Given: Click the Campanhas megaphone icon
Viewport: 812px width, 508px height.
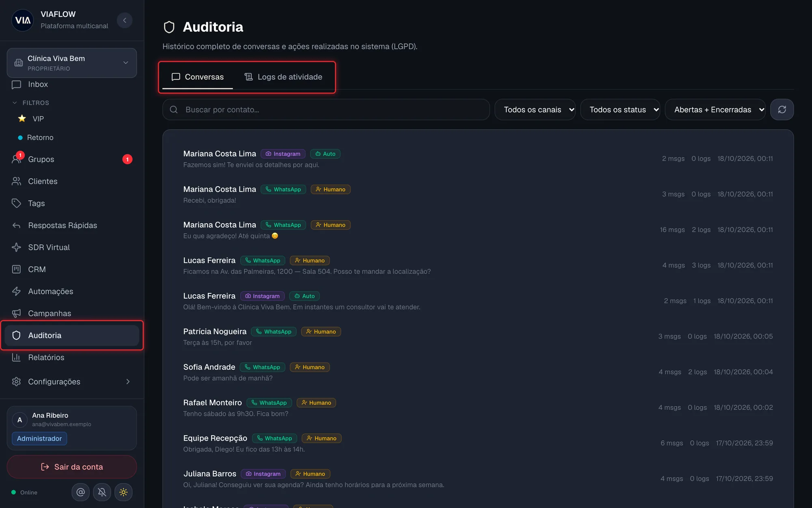Looking at the screenshot, I should coord(16,313).
